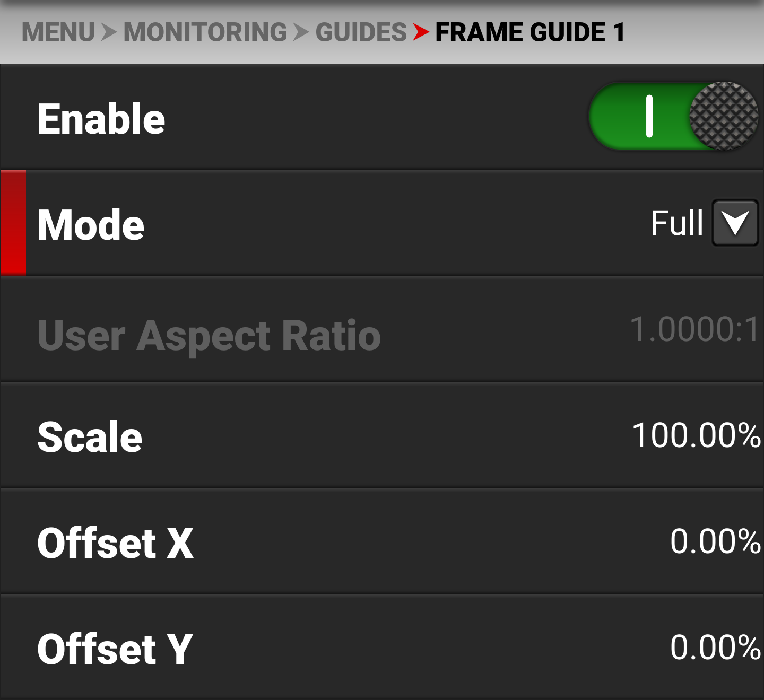The image size is (764, 700).
Task: Select the Offset Y row label
Action: (115, 649)
